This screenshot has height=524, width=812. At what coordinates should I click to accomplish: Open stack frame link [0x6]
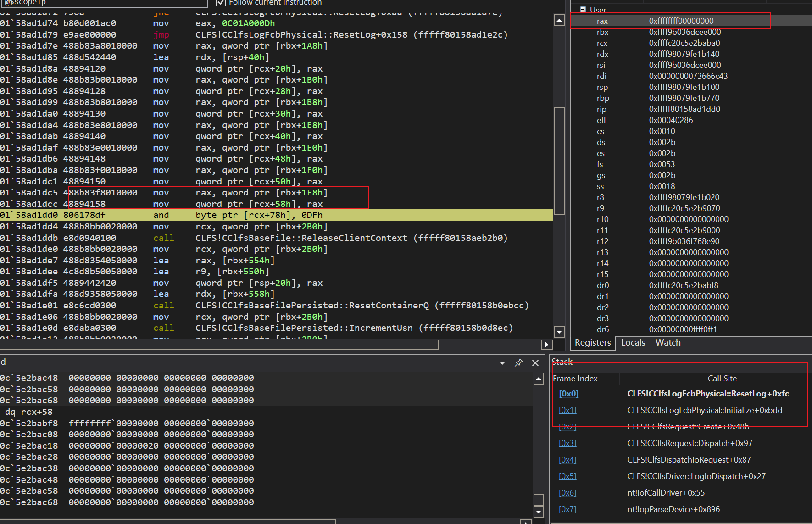[567, 493]
